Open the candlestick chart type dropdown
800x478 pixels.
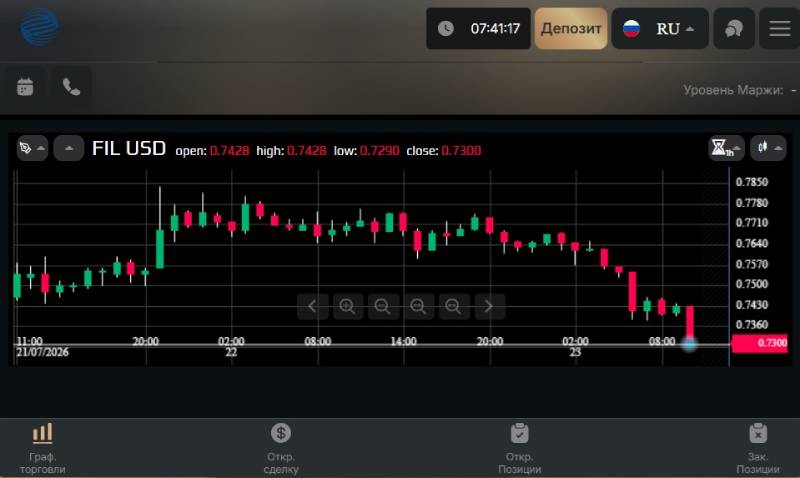pyautogui.click(x=768, y=148)
